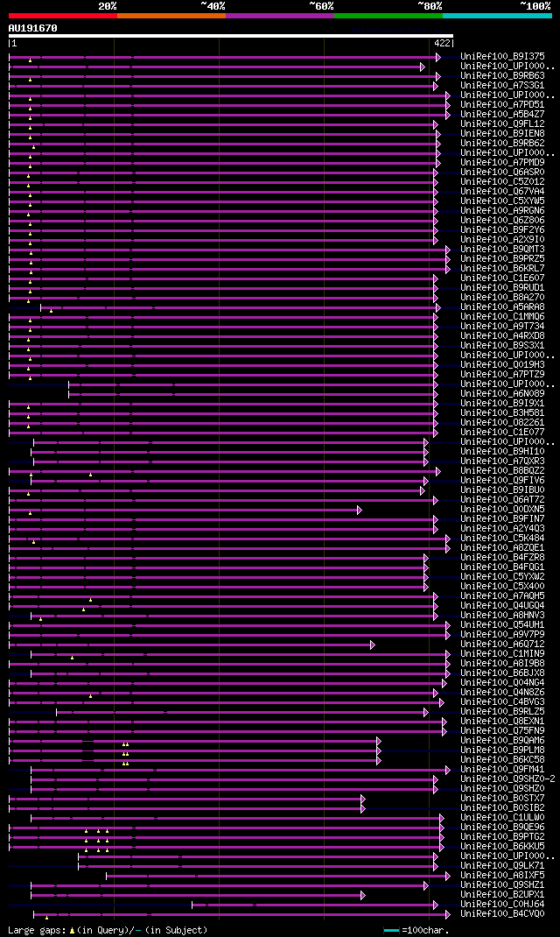The image size is (560, 937).
Task: Select hit label UniRef100_Q9SHZ0-2
Action: coord(507,778)
